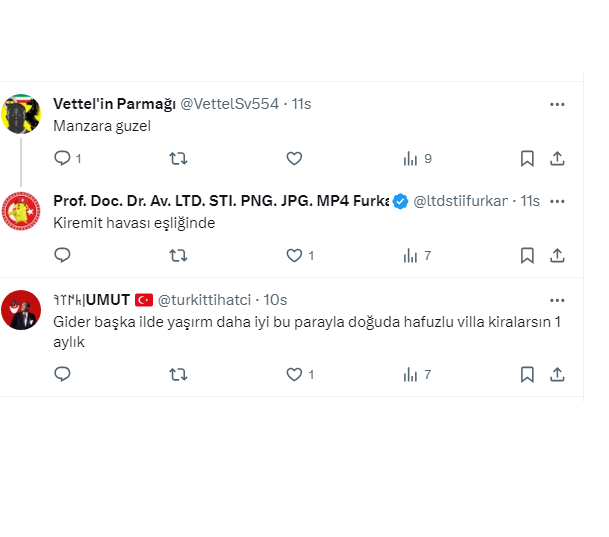Viewport: 609px width, 537px height.
Task: Bookmark the "Manzara guzel" tweet
Action: pyautogui.click(x=527, y=158)
